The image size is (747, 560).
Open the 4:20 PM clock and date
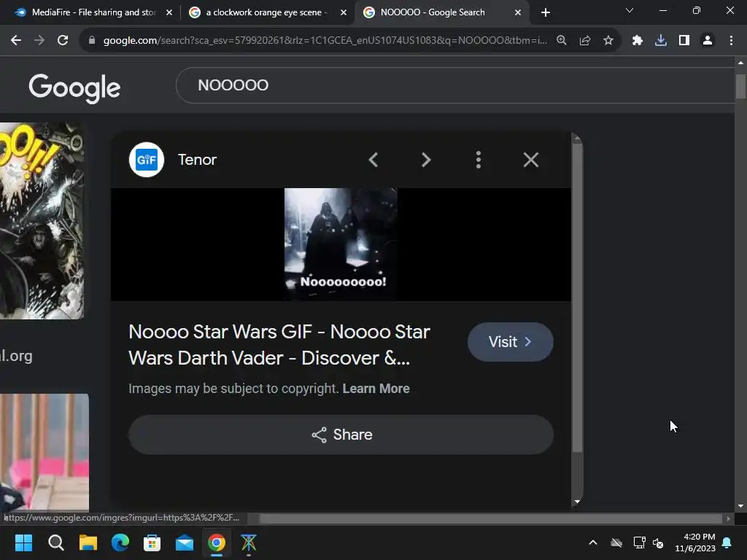pyautogui.click(x=695, y=542)
